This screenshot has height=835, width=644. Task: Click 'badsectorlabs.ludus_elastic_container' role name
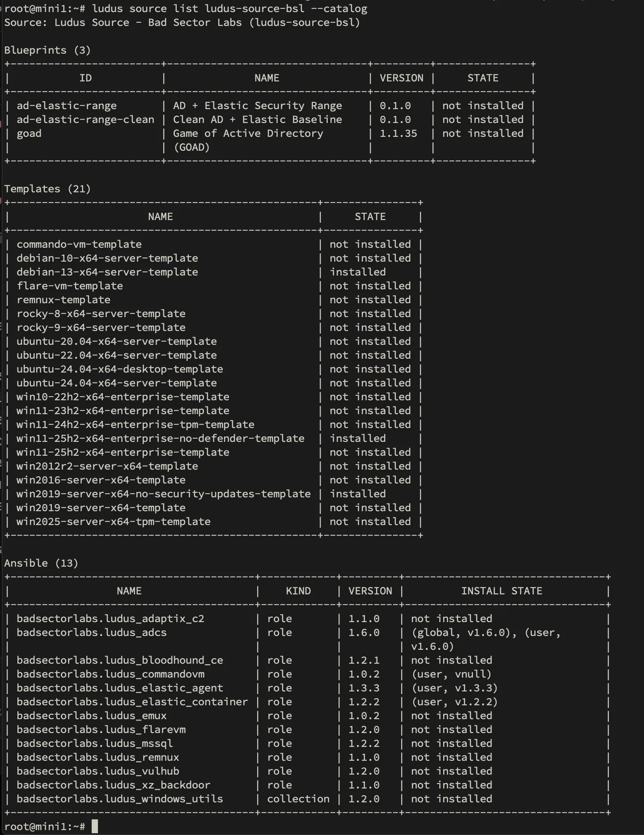132,702
